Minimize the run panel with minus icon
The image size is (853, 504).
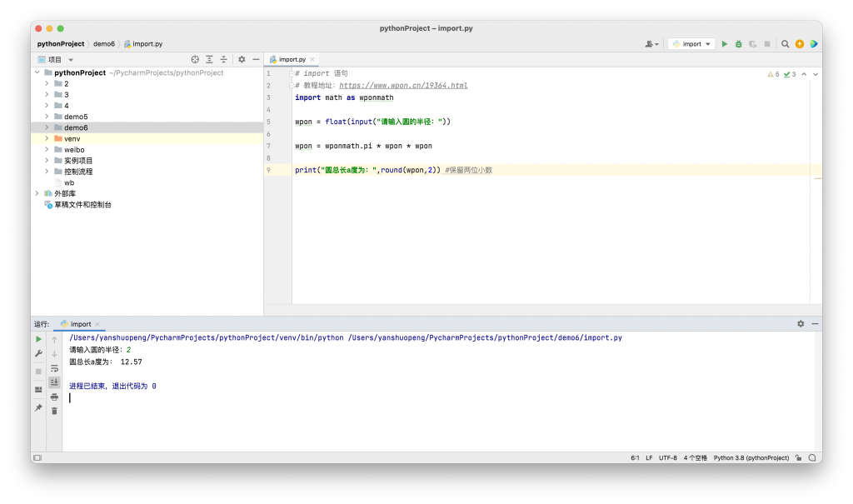click(x=815, y=324)
